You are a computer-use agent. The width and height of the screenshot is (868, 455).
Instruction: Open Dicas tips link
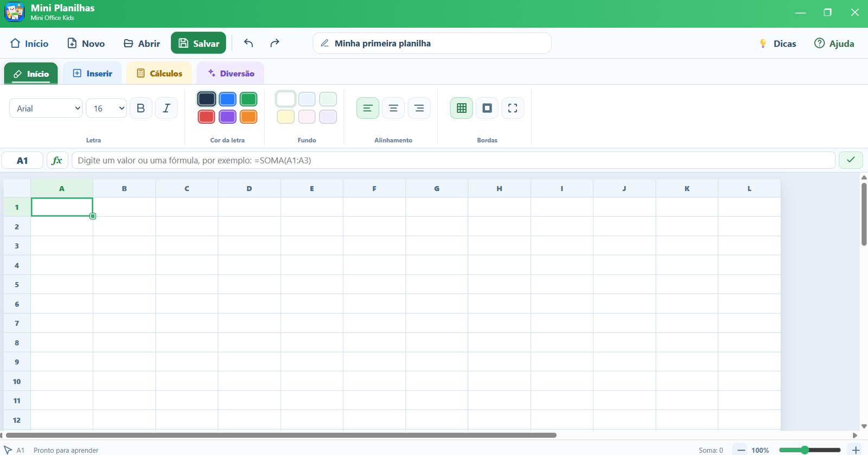pos(777,43)
